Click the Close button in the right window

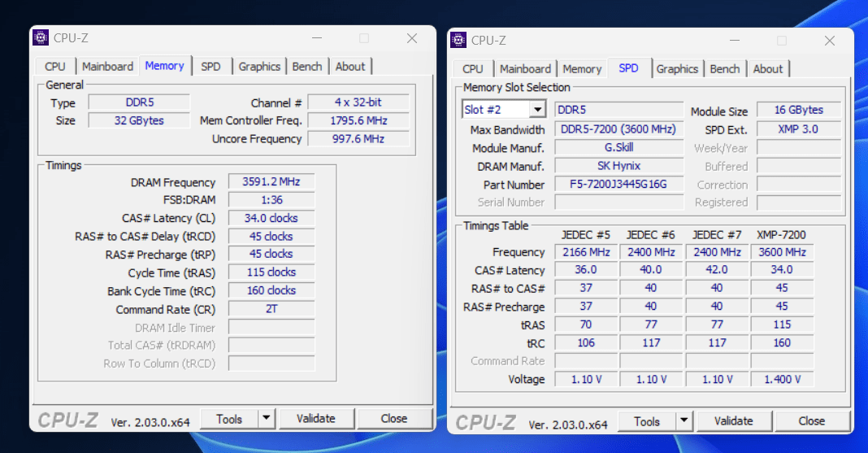(x=812, y=421)
